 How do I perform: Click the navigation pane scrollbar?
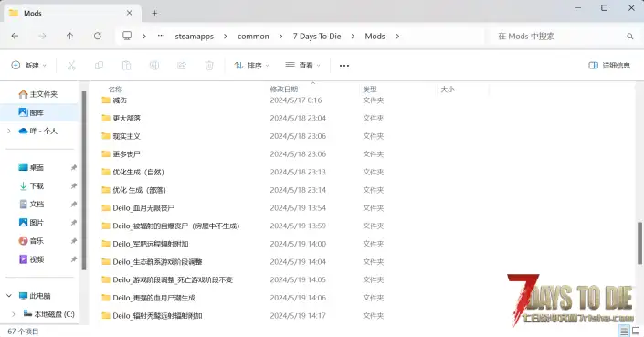point(84,181)
